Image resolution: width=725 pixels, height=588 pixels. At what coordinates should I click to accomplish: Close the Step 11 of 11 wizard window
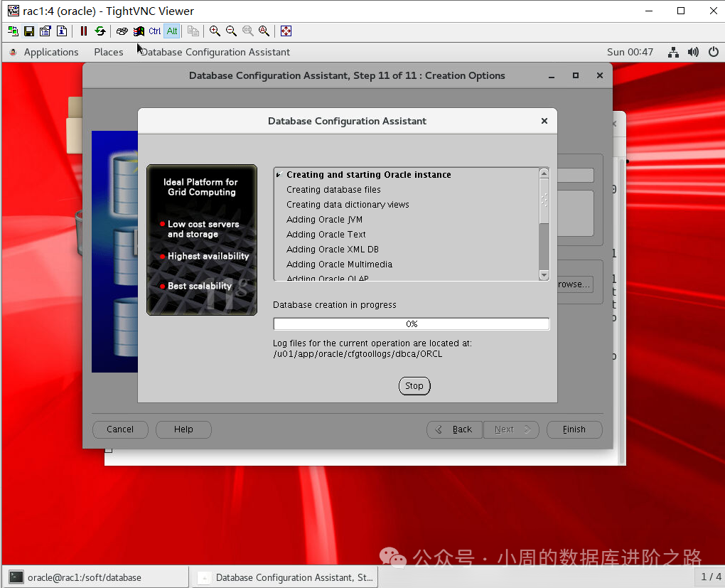(x=600, y=75)
